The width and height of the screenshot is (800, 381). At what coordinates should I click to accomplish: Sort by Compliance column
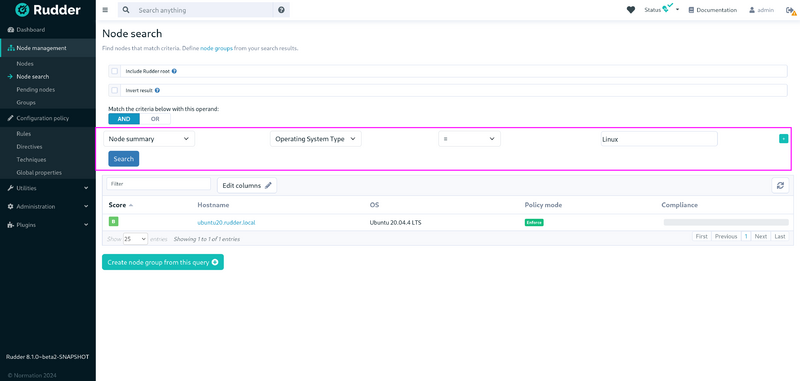(680, 205)
